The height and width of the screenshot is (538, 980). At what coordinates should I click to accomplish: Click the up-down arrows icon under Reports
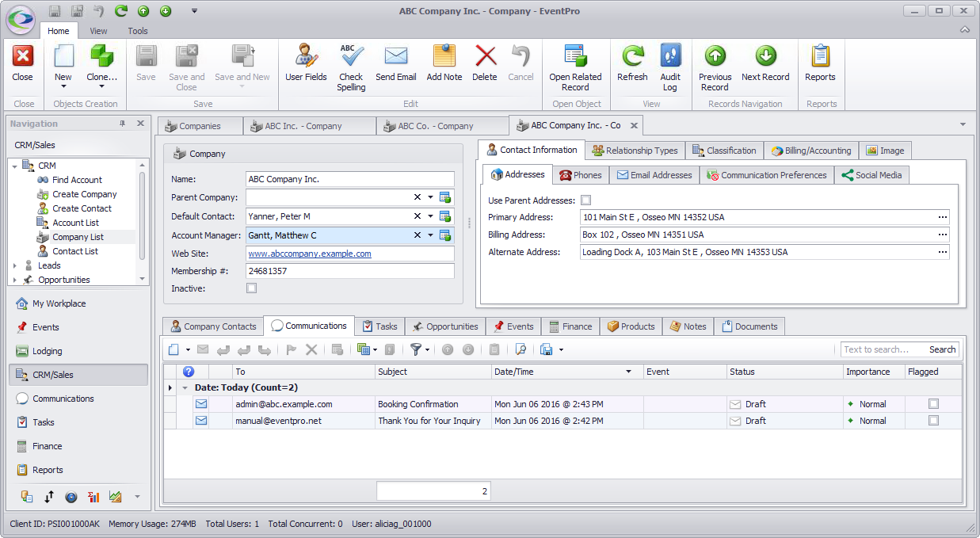point(49,497)
